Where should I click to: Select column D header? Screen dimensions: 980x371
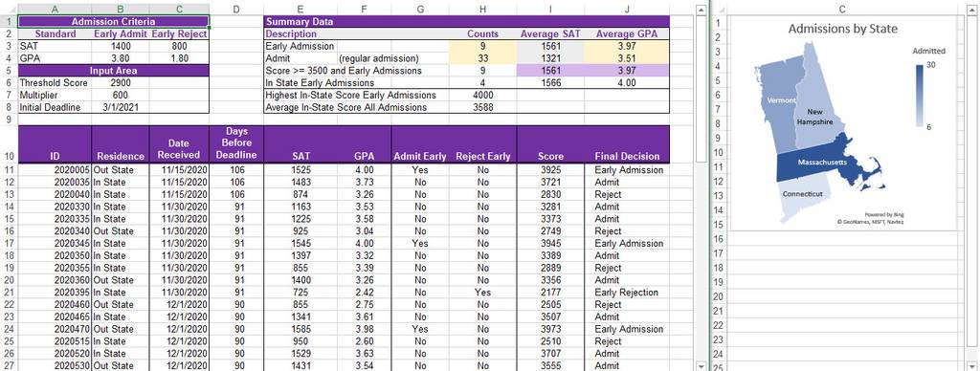point(235,9)
